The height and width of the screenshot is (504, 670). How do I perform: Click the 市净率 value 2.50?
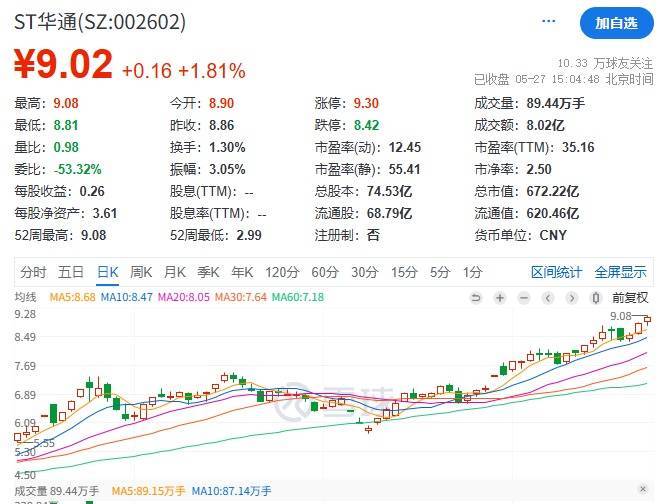539,169
